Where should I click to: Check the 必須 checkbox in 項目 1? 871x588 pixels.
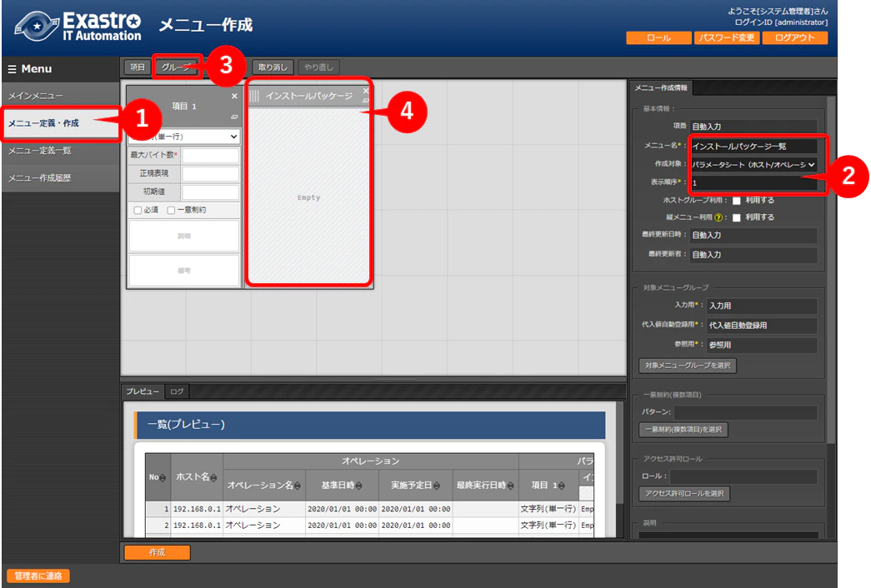(138, 211)
